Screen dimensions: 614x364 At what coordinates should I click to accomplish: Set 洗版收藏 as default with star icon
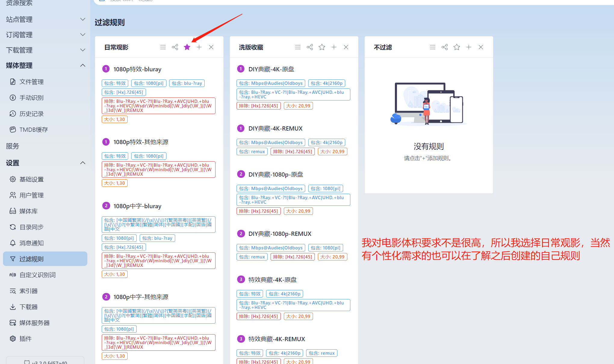point(322,47)
